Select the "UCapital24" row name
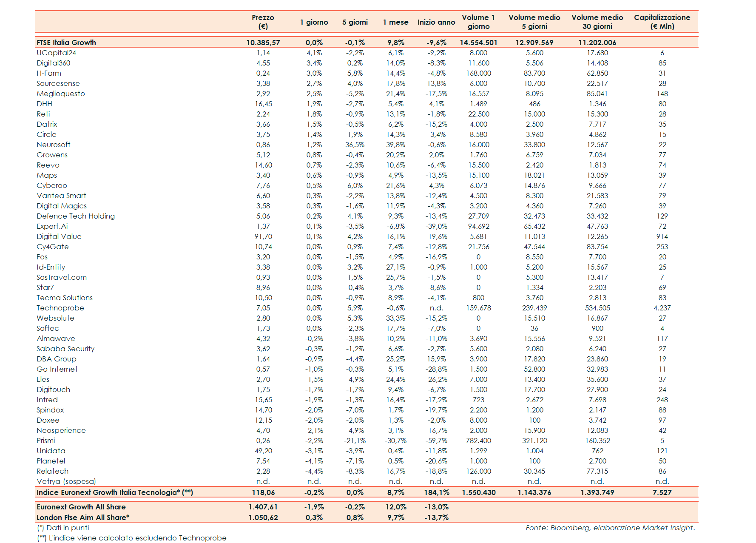This screenshot has width=756, height=543. pyautogui.click(x=56, y=53)
